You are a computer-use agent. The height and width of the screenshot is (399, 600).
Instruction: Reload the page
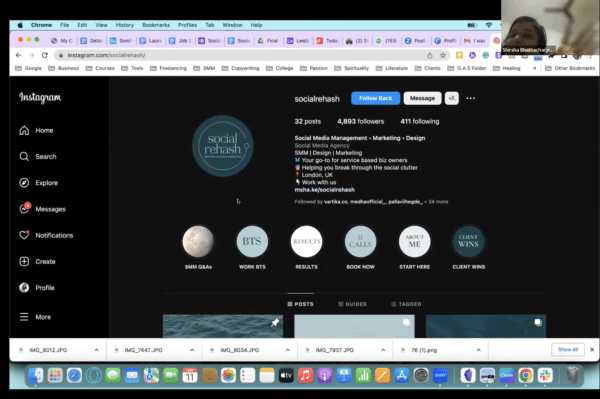[45, 55]
